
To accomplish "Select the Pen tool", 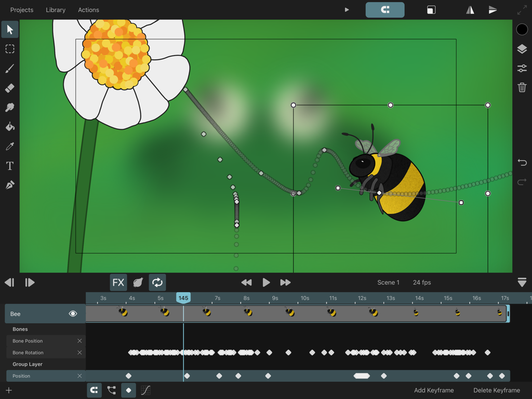I will [9, 185].
